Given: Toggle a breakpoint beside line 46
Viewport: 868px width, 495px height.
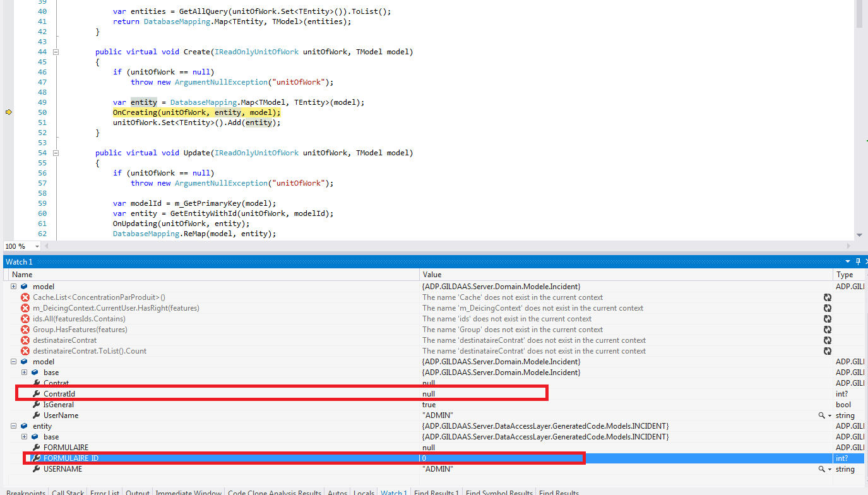Looking at the screenshot, I should [x=9, y=71].
